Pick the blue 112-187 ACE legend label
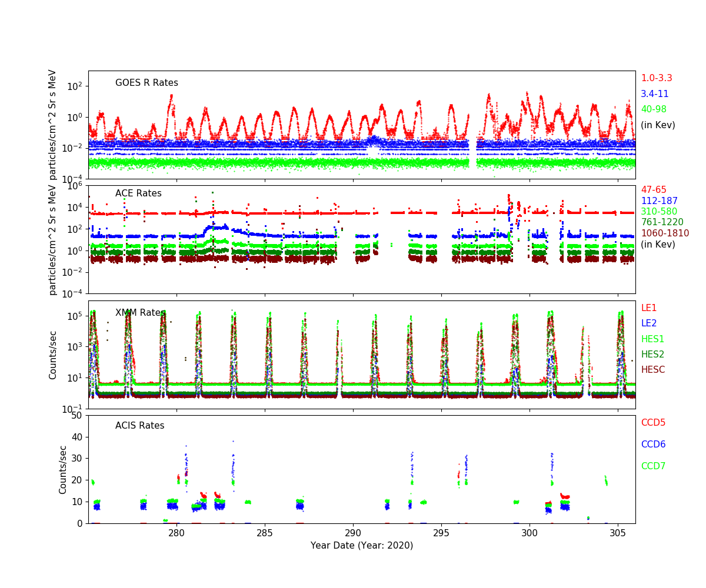The height and width of the screenshot is (588, 706). point(659,201)
